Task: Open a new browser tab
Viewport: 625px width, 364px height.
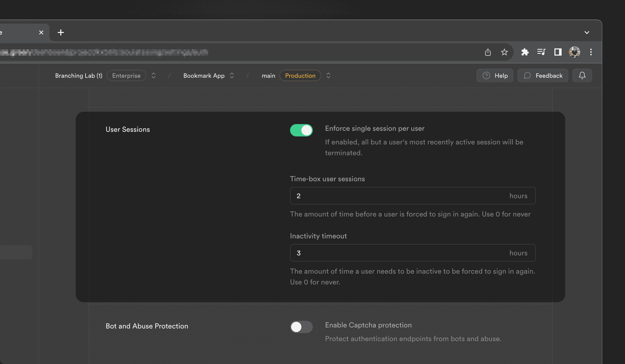Action: (x=61, y=32)
